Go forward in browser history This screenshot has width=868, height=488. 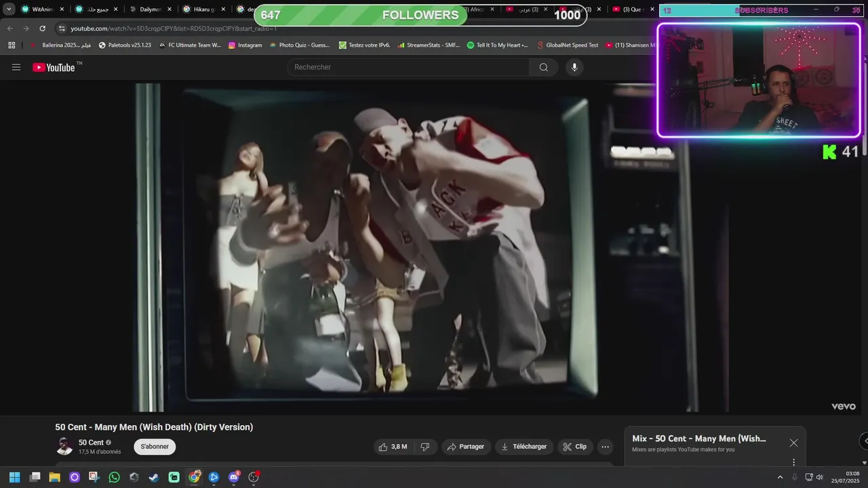pos(26,28)
